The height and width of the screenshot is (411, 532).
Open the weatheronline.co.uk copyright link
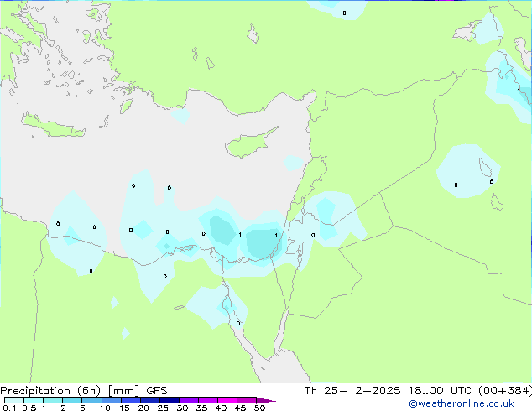462,403
